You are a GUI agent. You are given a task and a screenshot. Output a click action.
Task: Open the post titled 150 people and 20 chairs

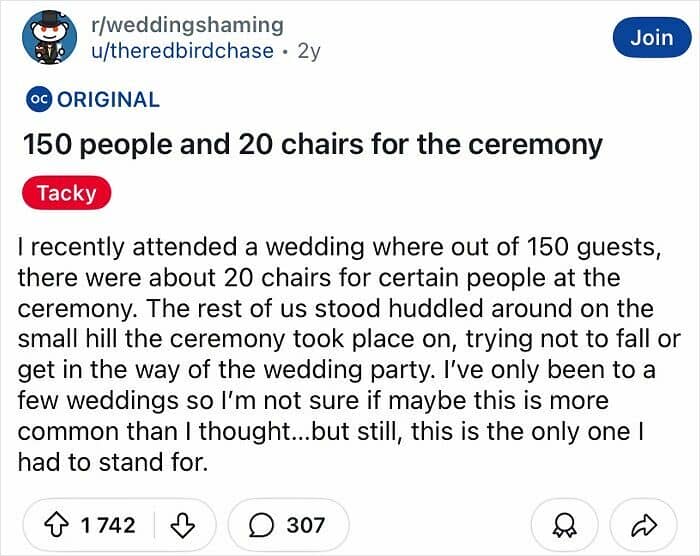pyautogui.click(x=312, y=145)
